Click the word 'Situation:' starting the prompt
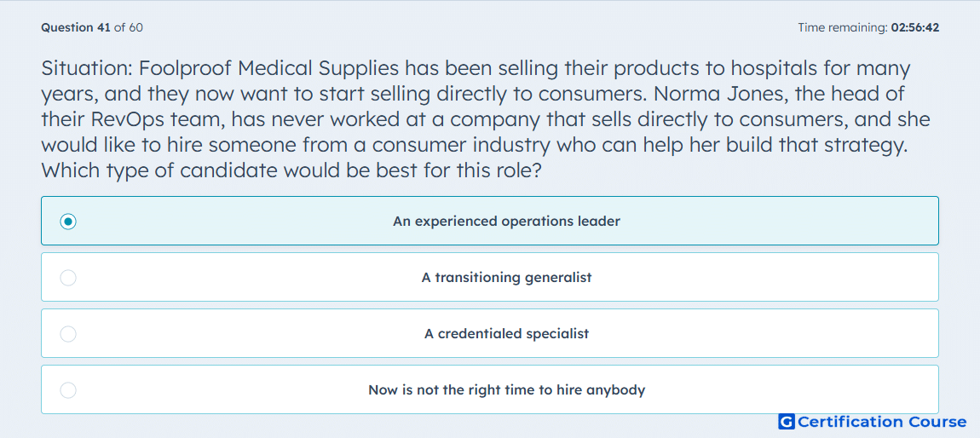Viewport: 980px width, 438px height. [x=88, y=67]
